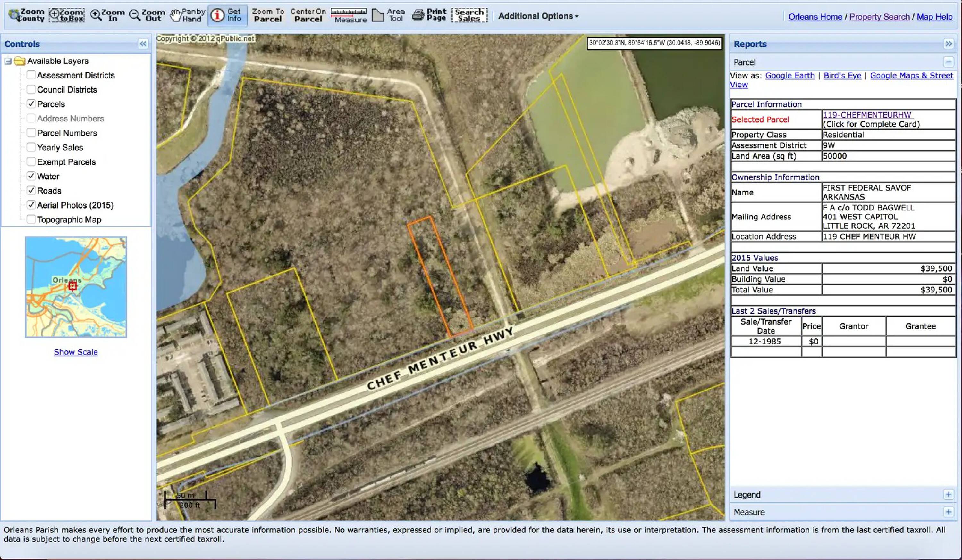Open the Property Search link
This screenshot has height=560, width=962.
click(x=879, y=17)
